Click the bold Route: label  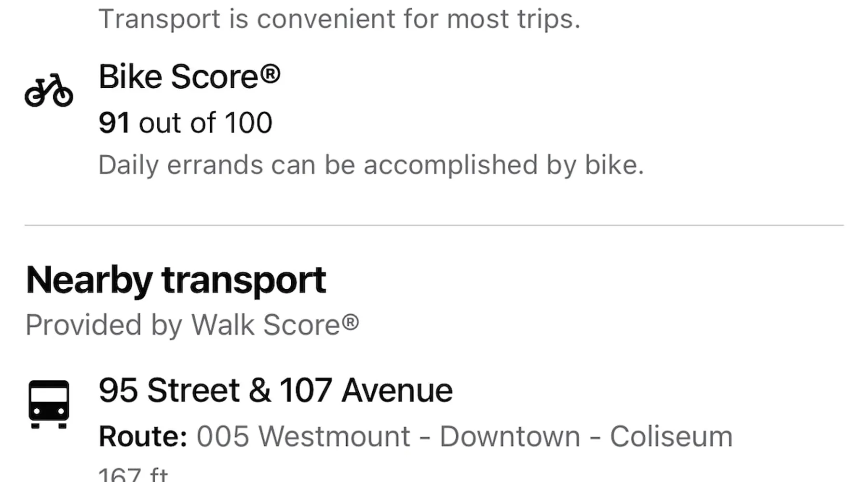143,437
